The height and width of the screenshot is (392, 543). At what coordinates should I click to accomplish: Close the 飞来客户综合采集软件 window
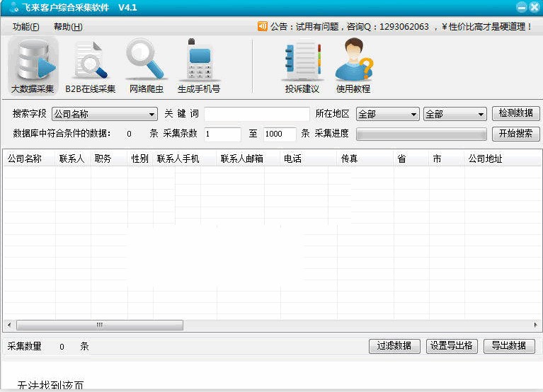535,7
